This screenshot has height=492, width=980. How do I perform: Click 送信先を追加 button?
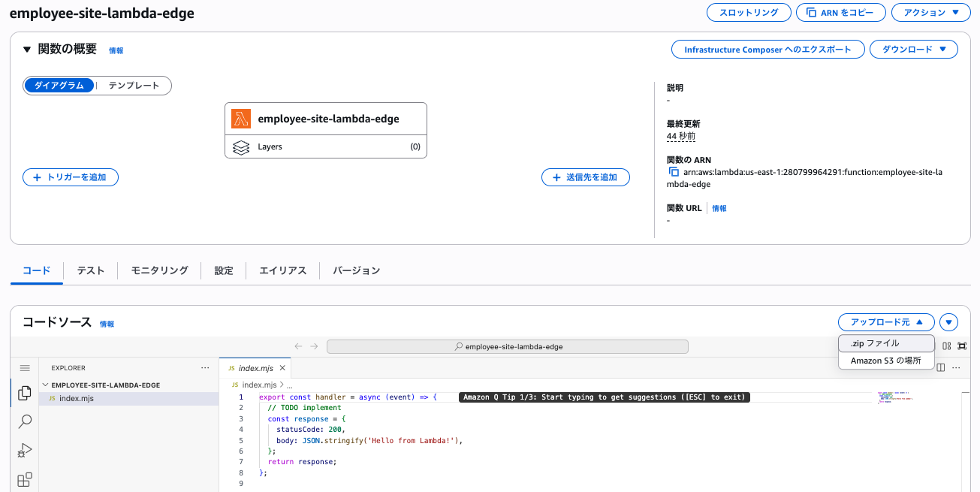[586, 177]
